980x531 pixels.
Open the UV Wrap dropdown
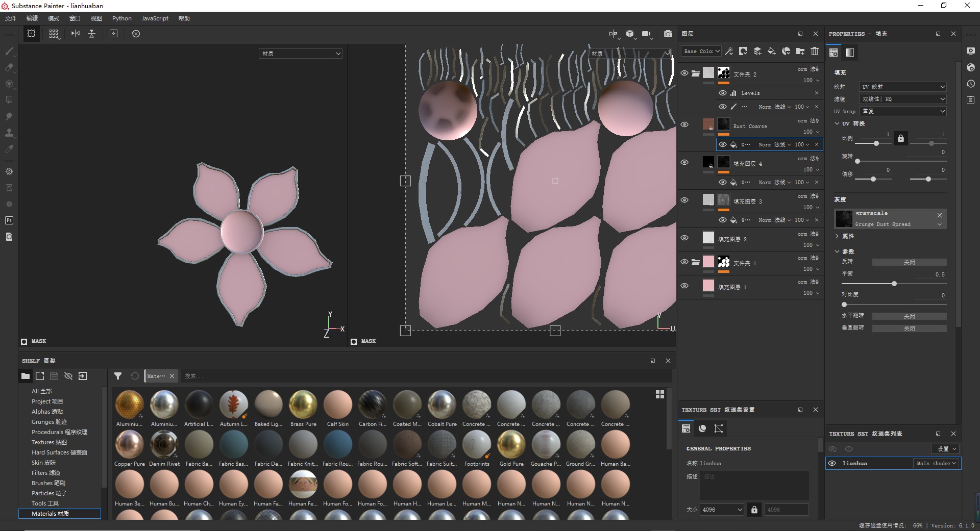902,111
